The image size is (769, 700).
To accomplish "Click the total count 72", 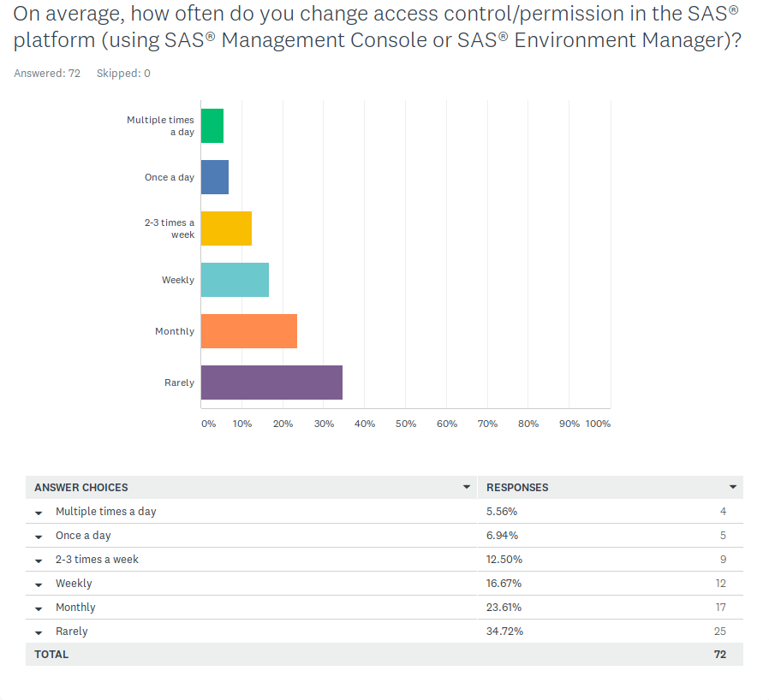I will [x=720, y=655].
